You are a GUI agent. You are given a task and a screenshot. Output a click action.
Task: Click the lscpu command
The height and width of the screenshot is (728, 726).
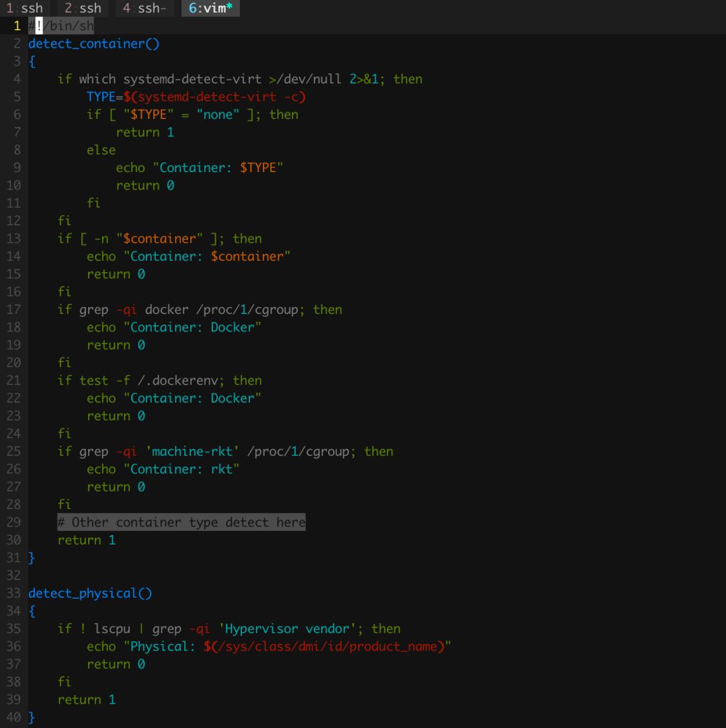(112, 629)
